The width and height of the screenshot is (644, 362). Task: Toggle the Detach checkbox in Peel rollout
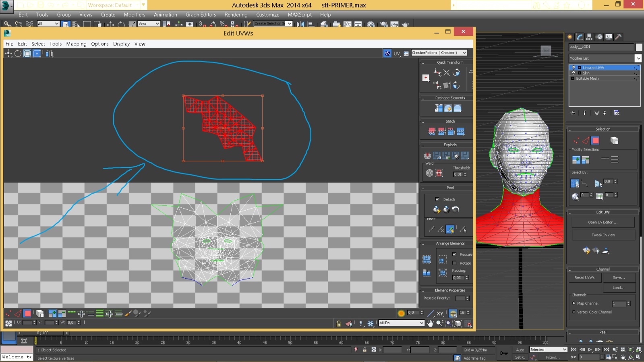pos(437,199)
